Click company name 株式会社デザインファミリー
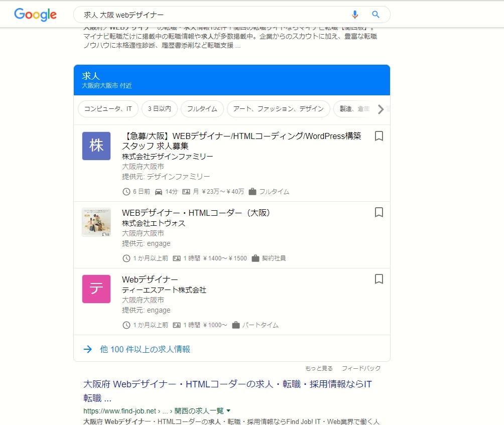The height and width of the screenshot is (425, 504). [168, 157]
